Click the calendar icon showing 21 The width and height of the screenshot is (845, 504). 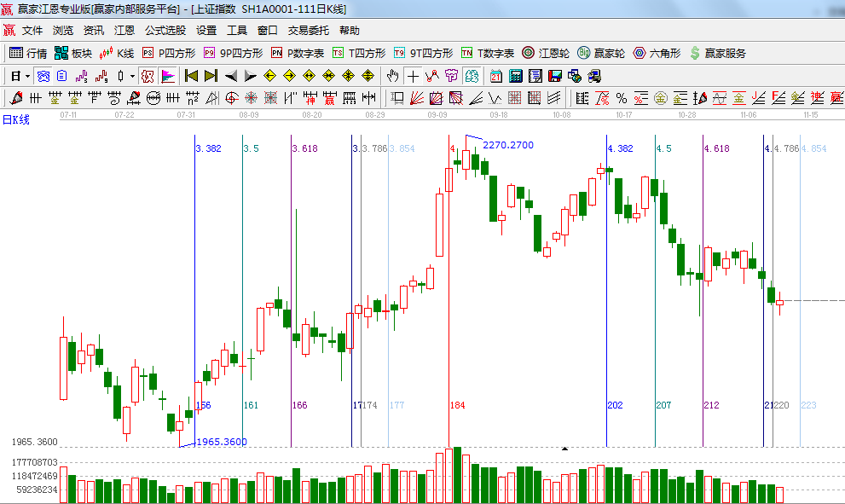click(x=495, y=76)
